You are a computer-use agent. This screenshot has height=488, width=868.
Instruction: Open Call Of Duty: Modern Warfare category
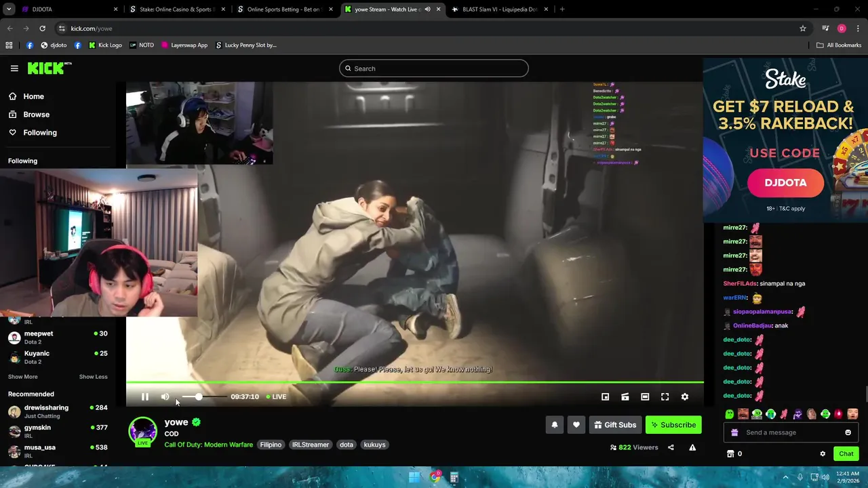208,445
